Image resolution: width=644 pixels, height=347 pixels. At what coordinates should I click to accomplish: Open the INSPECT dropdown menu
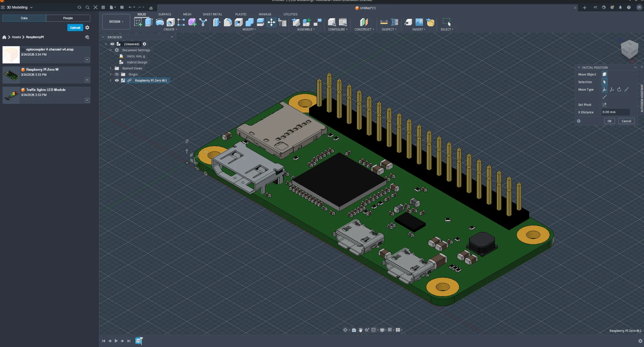(389, 30)
